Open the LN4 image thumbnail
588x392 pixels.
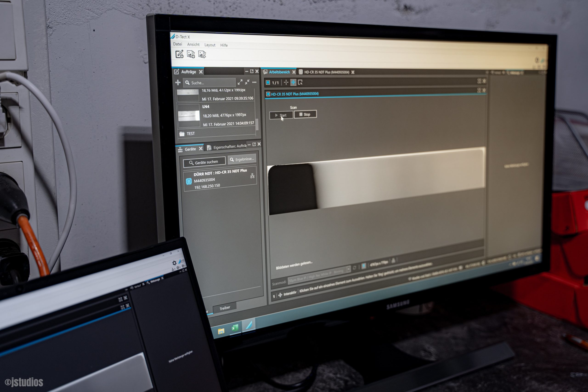[189, 116]
